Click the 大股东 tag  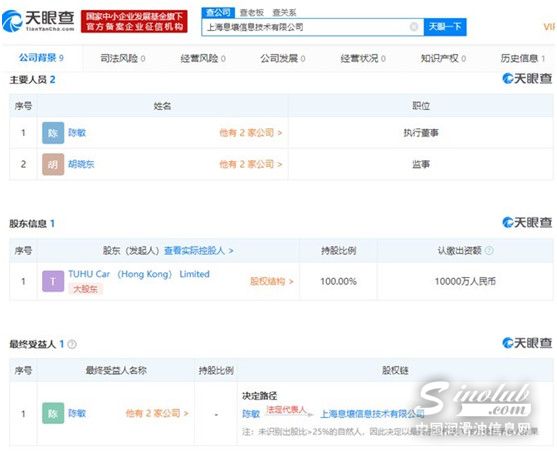tap(85, 289)
